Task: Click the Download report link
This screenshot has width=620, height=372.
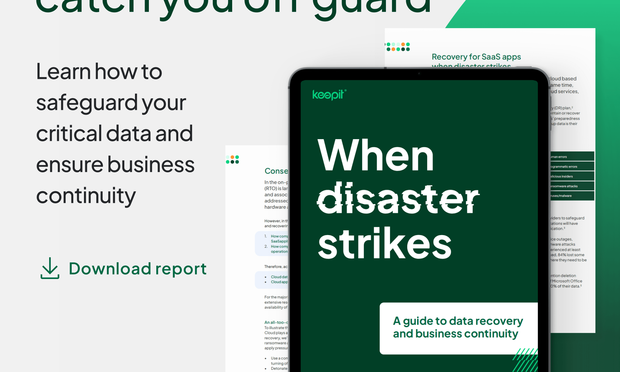Action: [x=123, y=269]
